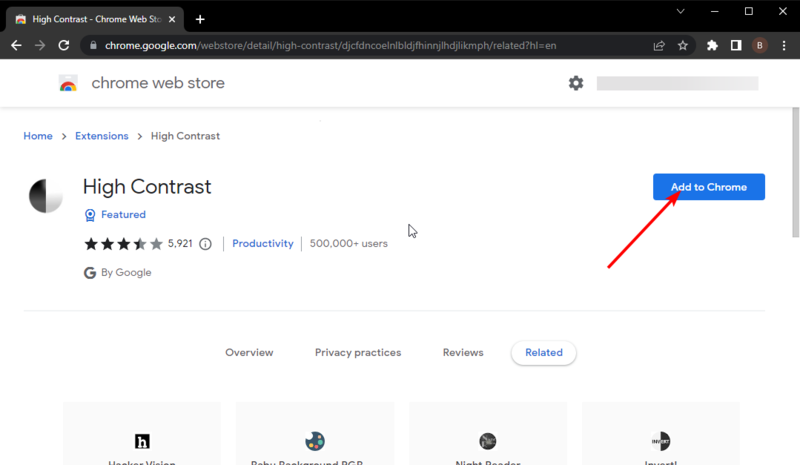Click the share this page icon
800x465 pixels.
pos(659,45)
